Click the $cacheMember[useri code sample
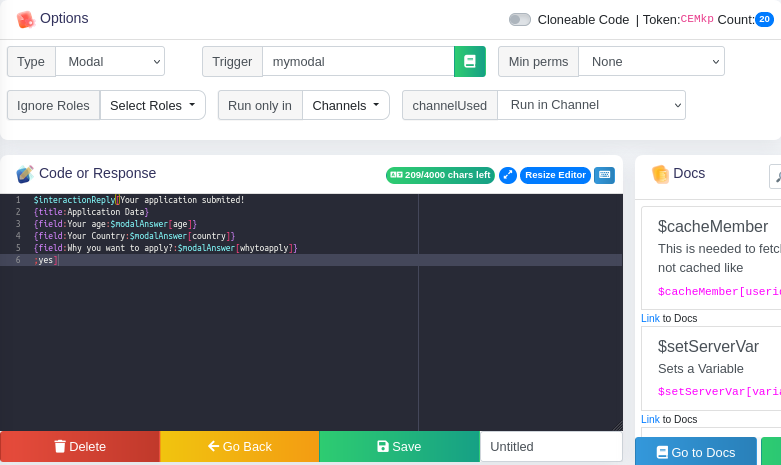 [719, 292]
